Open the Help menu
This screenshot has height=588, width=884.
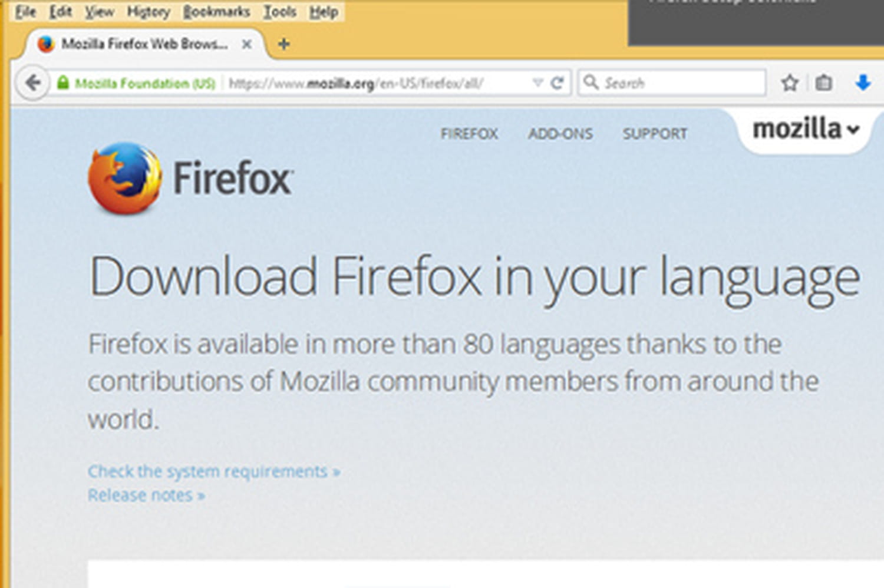(324, 11)
